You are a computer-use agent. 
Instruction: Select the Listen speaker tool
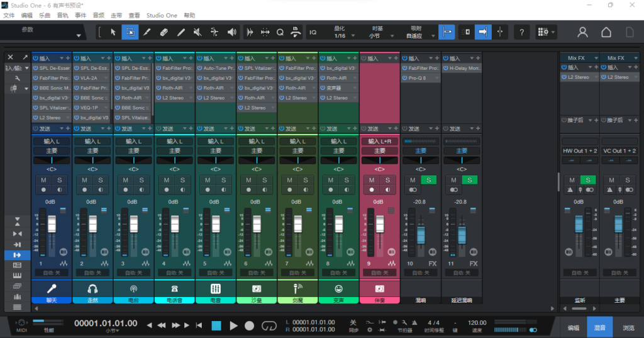231,32
